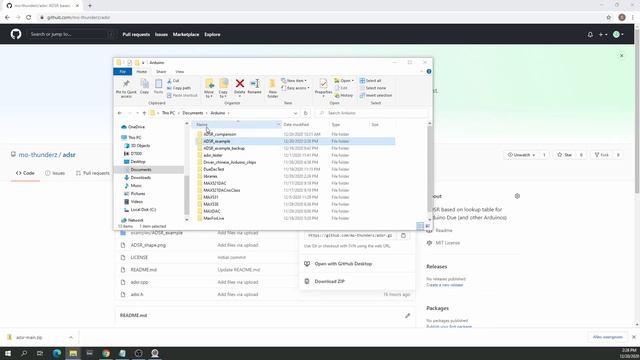Viewport: 640px width, 360px height.
Task: Click File Explorer in Windows taskbar
Action: (73, 353)
